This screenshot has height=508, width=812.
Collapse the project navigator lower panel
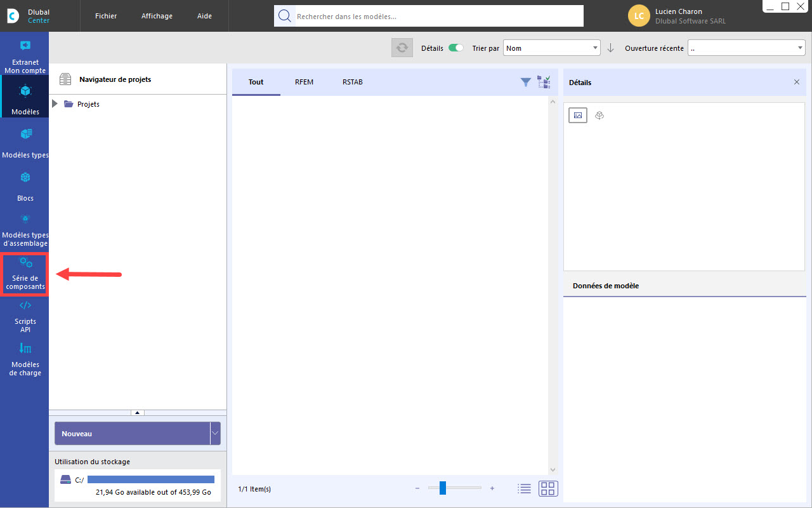point(138,413)
